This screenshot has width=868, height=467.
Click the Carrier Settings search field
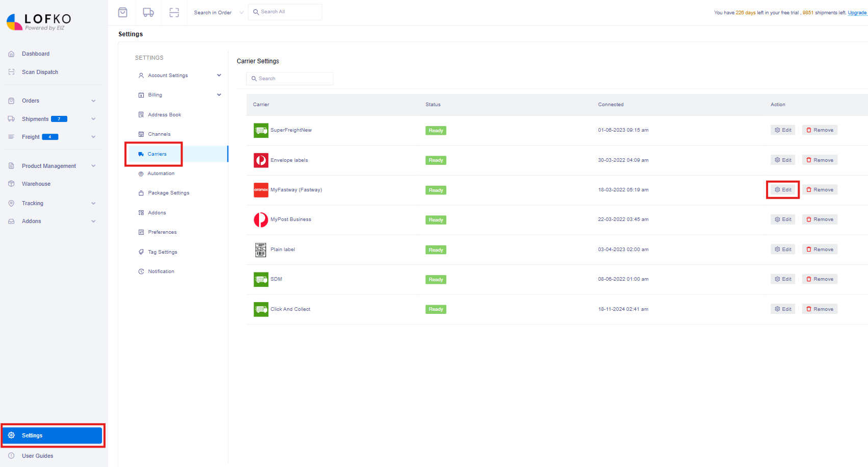point(290,78)
